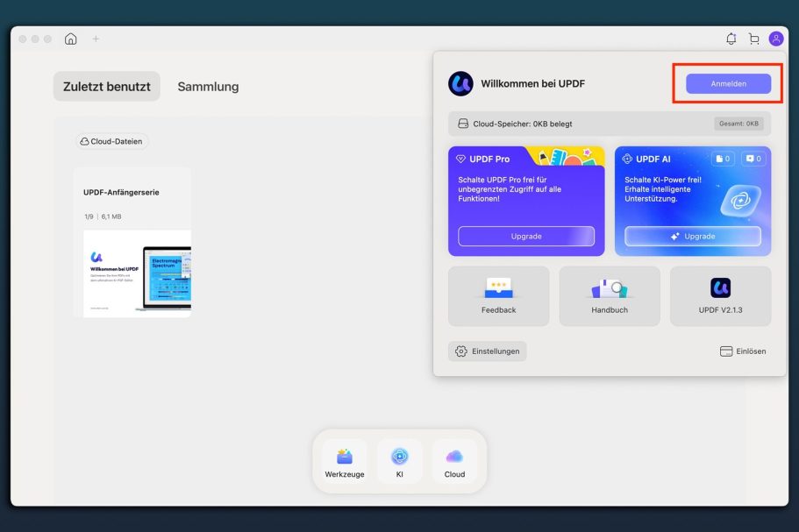Viewport: 799px width, 532px height.
Task: Open Cloud in bottom dock
Action: [x=454, y=461]
